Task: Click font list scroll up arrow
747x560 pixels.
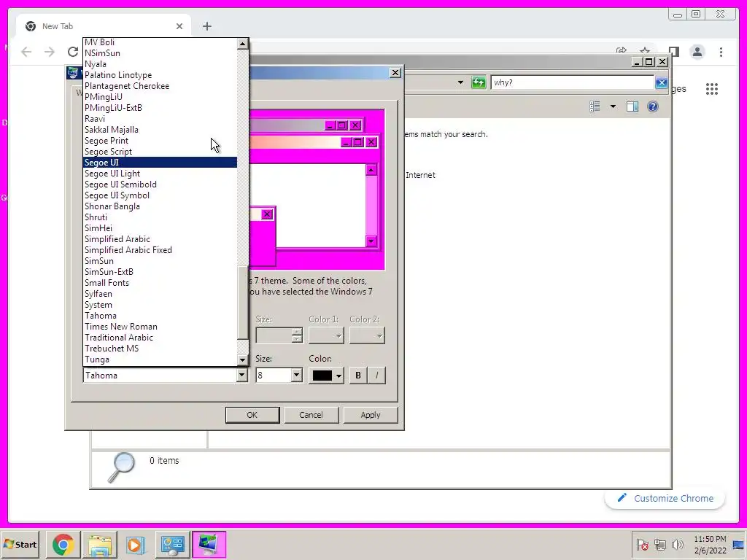Action: tap(242, 44)
